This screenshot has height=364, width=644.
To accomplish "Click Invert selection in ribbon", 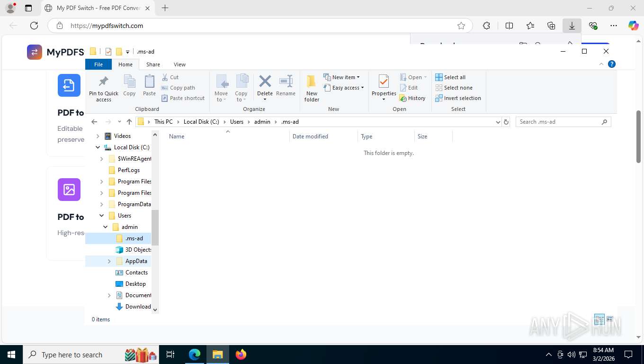I will 458,98.
